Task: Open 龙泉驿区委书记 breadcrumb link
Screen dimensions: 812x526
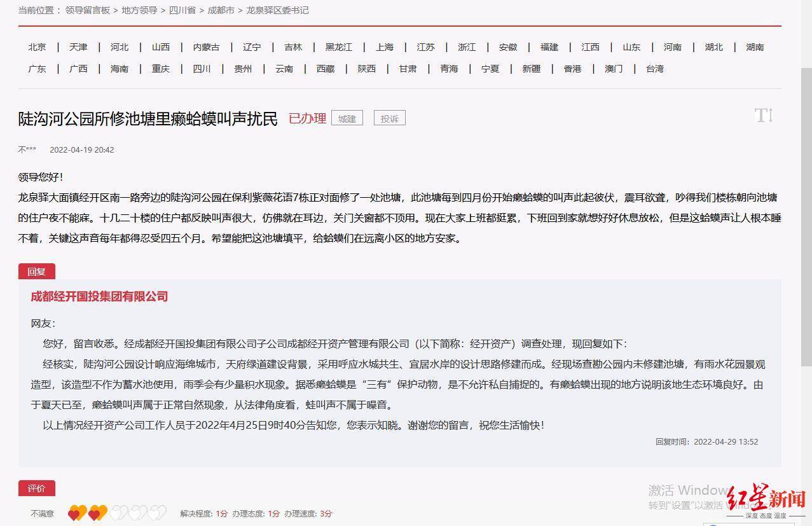Action: click(x=277, y=10)
